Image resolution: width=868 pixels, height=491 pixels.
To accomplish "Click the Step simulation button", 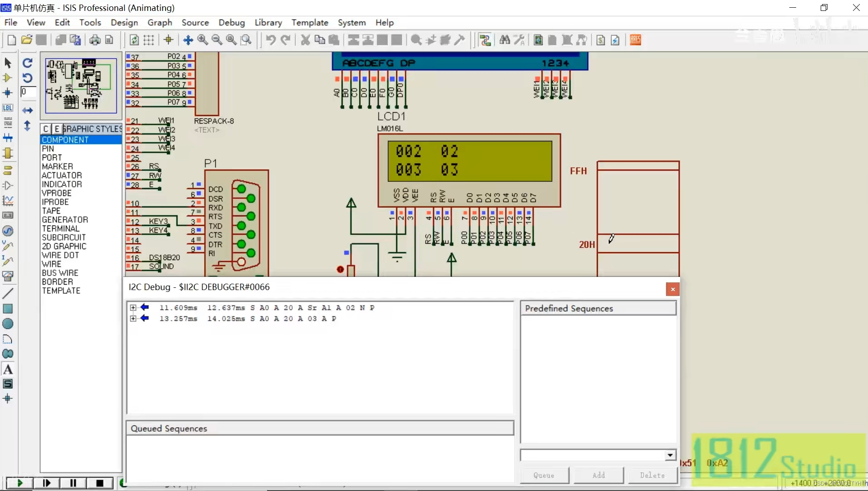I will (46, 483).
